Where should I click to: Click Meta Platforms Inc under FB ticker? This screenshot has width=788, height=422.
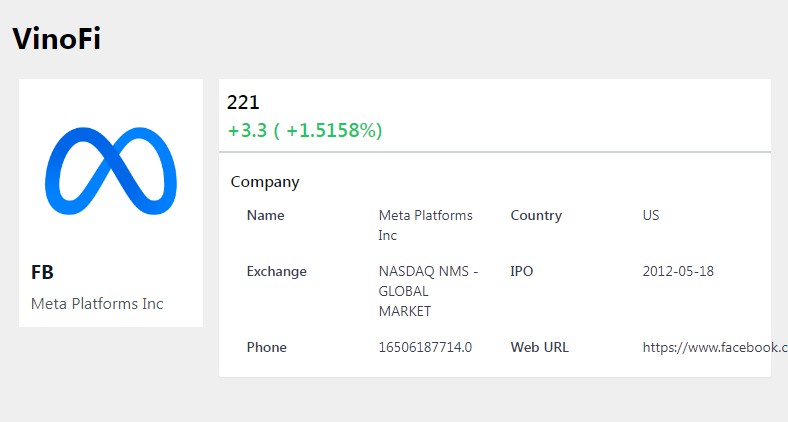pos(97,303)
